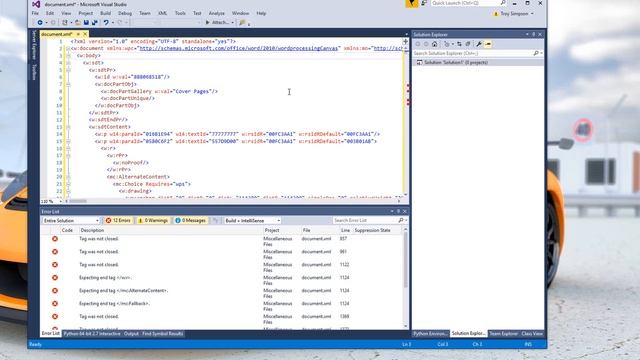Click the Solution Explorer search magnifier icon
Screen dimensions: 640x360
pos(536,53)
